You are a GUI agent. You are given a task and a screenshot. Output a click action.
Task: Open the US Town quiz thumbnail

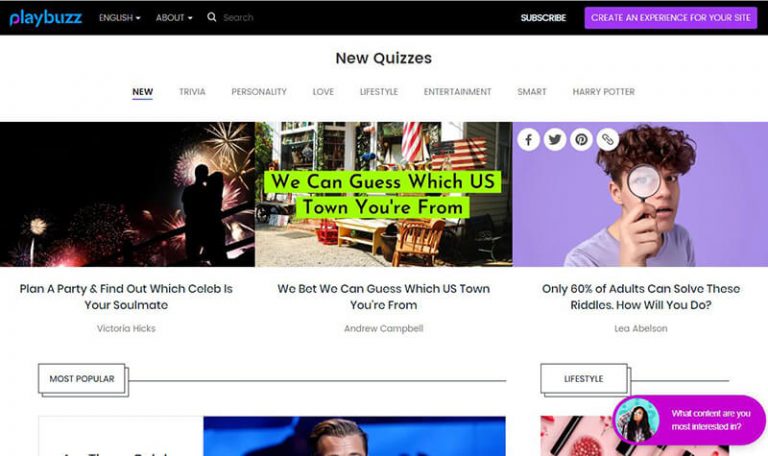(384, 194)
